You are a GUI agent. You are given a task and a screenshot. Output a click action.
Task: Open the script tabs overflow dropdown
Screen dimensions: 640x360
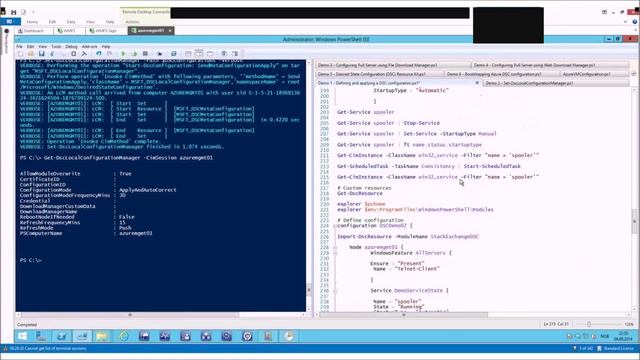tap(633, 74)
